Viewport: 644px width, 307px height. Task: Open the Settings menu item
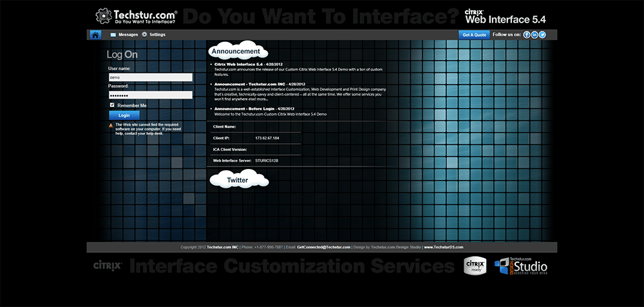(x=157, y=35)
